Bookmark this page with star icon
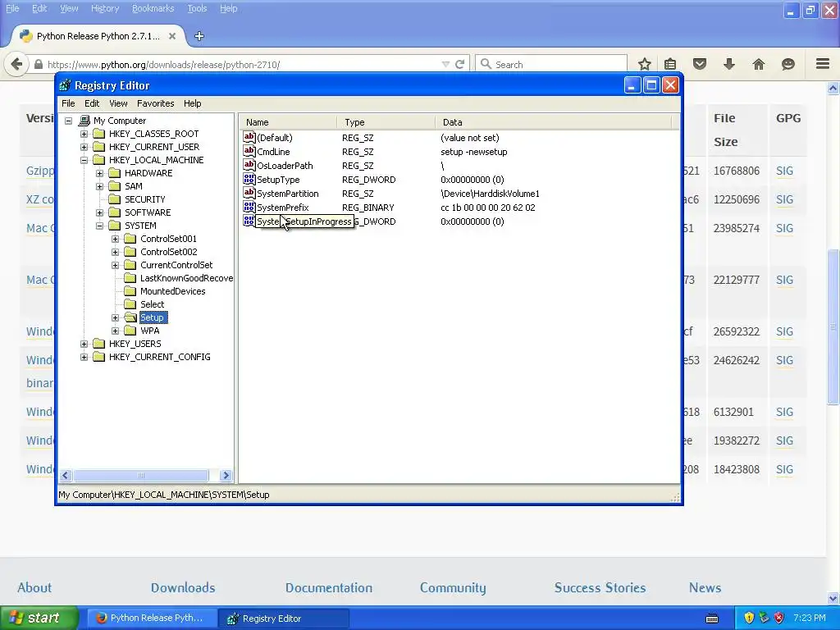This screenshot has width=840, height=630. [x=645, y=64]
